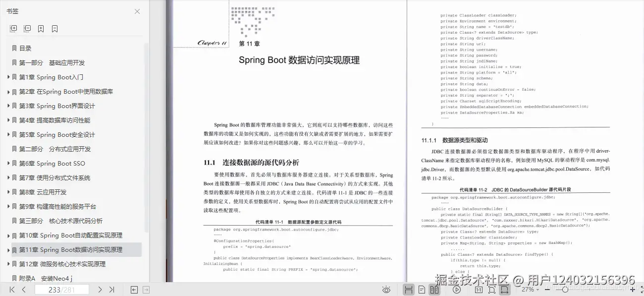This screenshot has width=644, height=296.
Task: Delete bookmark icon in bookmark panel
Action: point(54,29)
